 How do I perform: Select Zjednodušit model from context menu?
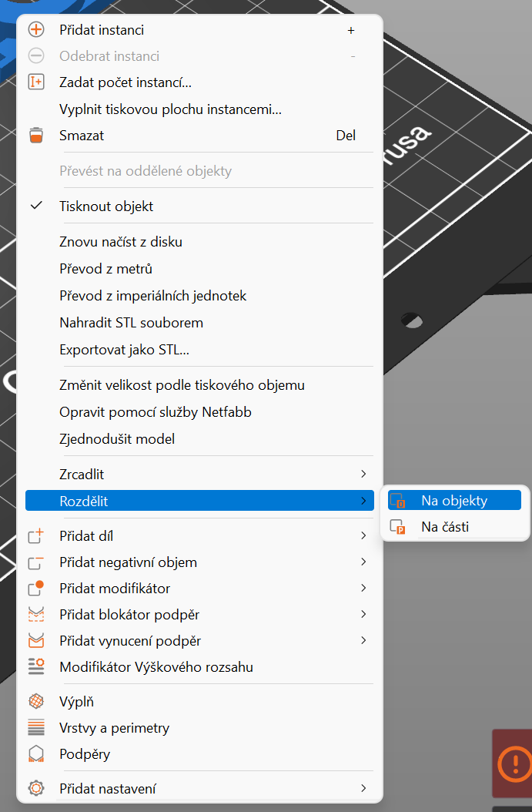[x=117, y=439]
